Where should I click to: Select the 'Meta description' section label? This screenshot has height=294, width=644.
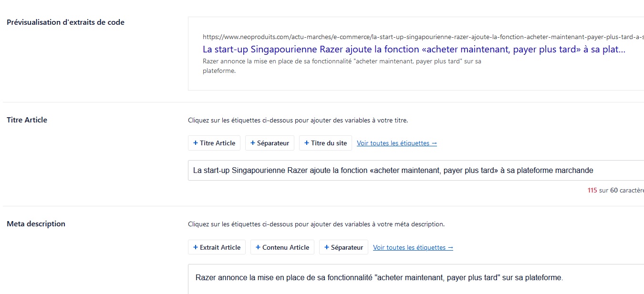click(36, 224)
